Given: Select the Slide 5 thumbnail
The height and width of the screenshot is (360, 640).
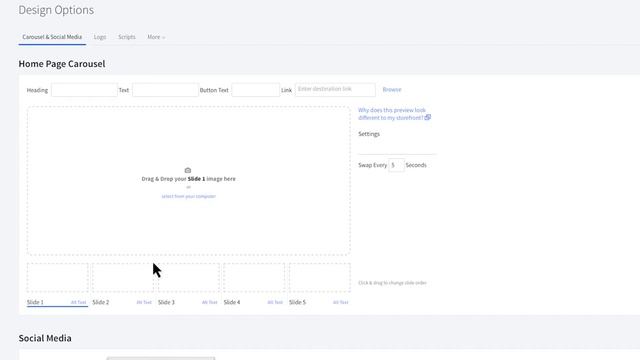Looking at the screenshot, I should point(320,278).
